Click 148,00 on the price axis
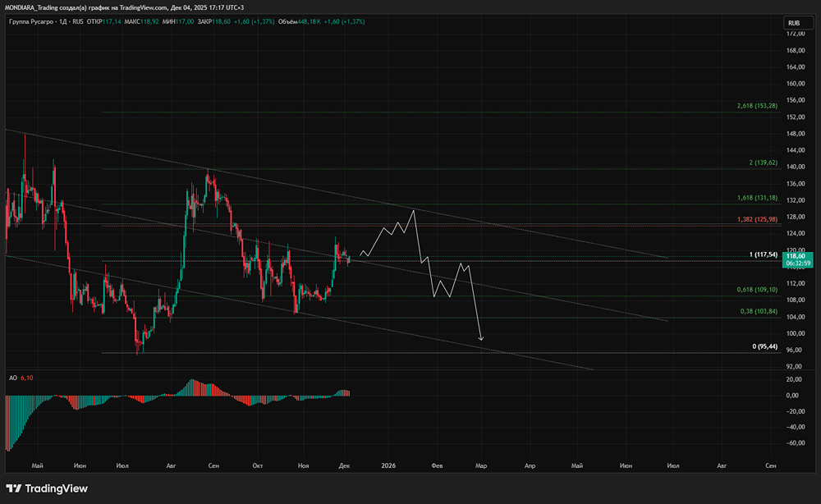 [x=796, y=134]
